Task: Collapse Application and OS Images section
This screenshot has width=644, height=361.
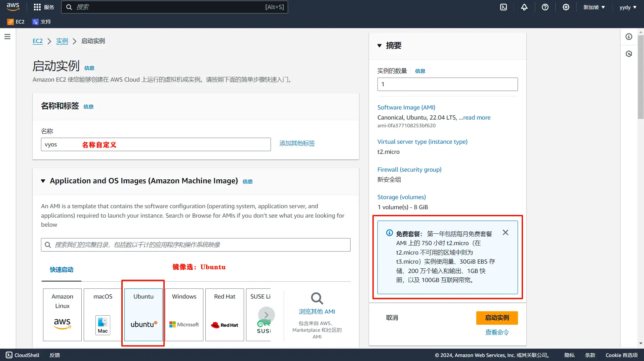Action: pos(43,181)
